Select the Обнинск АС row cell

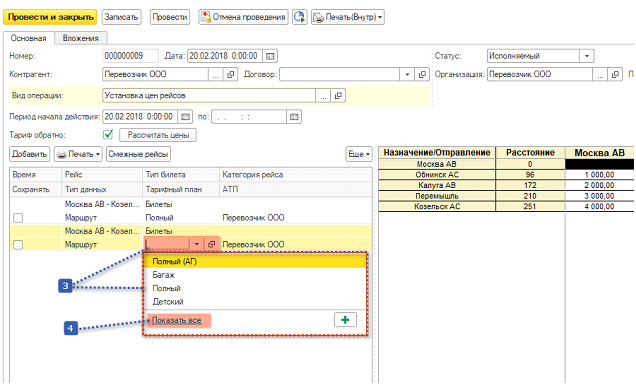tap(437, 175)
